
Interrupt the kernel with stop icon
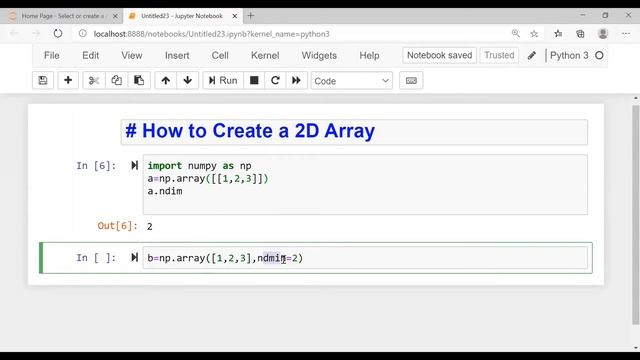(x=254, y=80)
